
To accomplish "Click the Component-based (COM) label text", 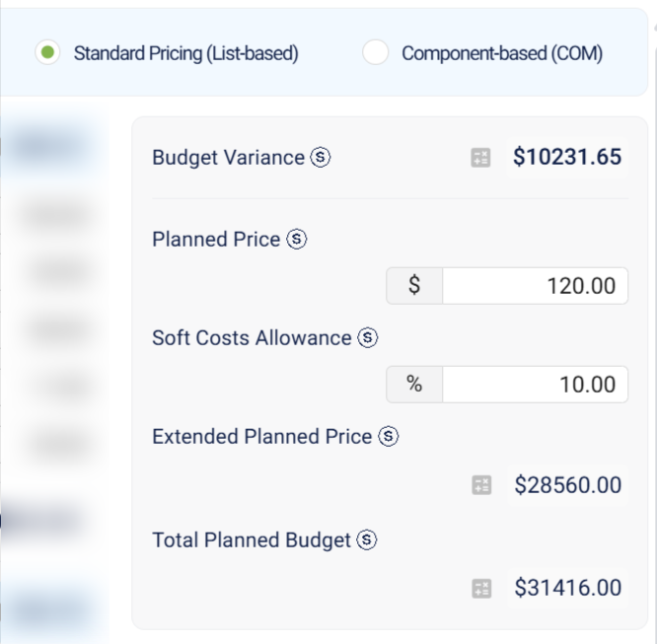I will [502, 53].
